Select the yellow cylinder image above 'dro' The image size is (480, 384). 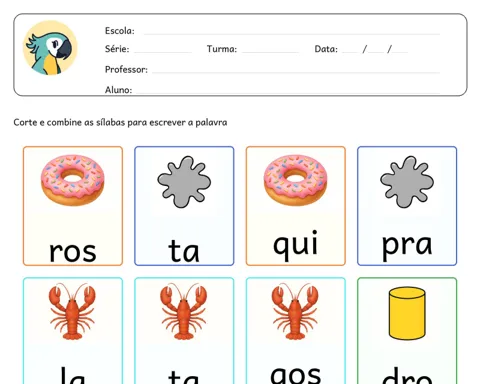click(407, 313)
